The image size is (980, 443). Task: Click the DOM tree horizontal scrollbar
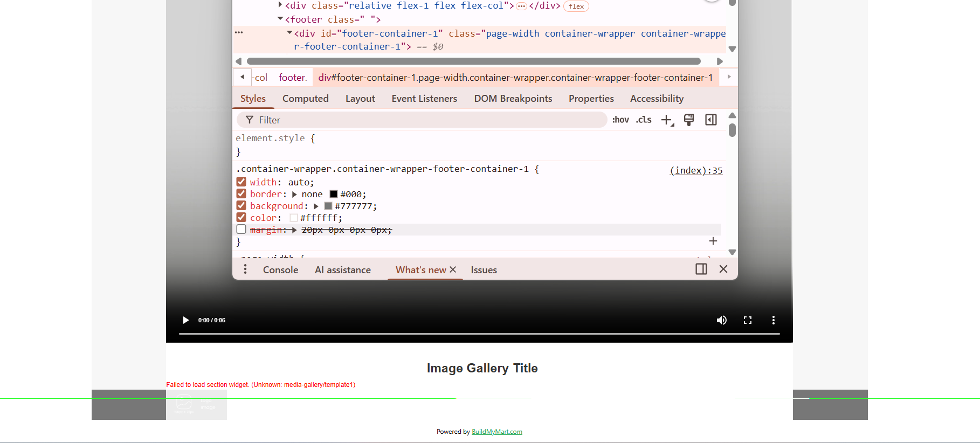click(x=473, y=61)
